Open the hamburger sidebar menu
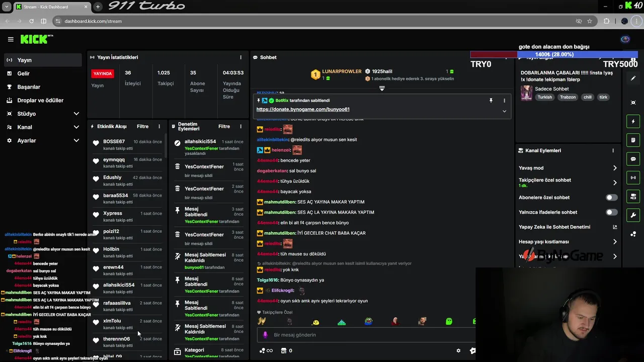This screenshot has height=362, width=644. [x=11, y=39]
